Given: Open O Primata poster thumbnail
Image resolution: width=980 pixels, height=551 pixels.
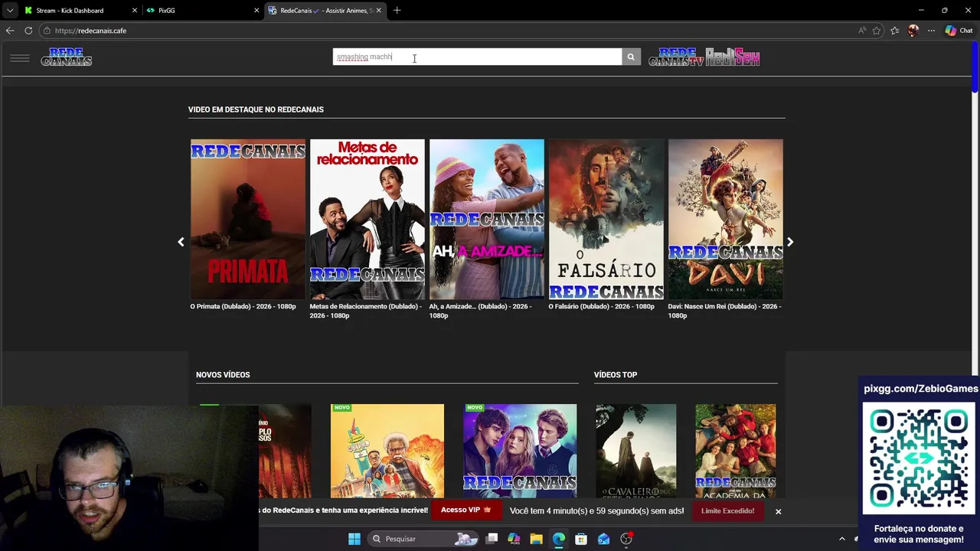Looking at the screenshot, I should pos(248,219).
